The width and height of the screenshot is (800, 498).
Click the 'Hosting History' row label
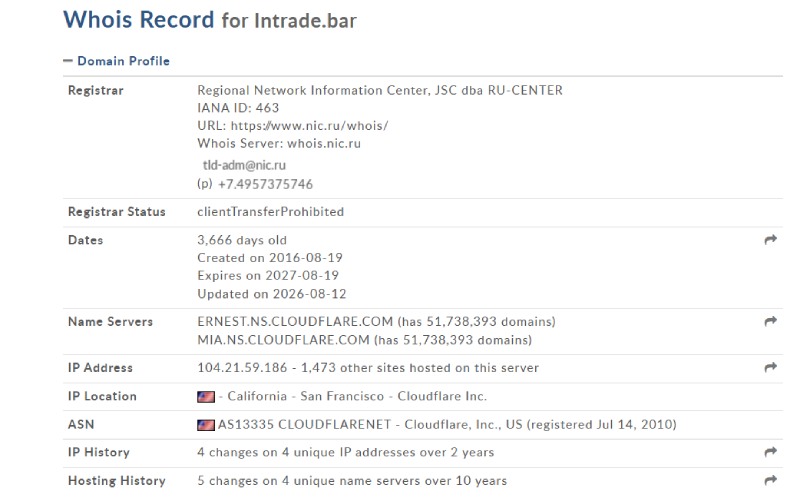(117, 481)
